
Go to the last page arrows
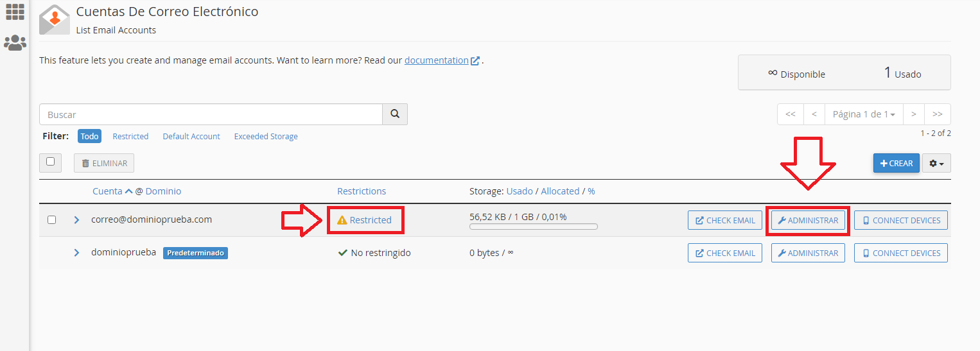tap(937, 114)
